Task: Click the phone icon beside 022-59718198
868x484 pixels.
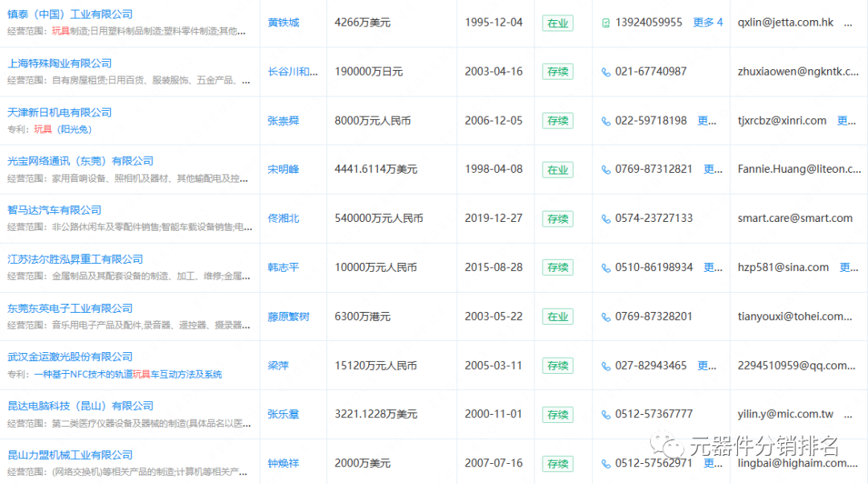Action: 606,121
